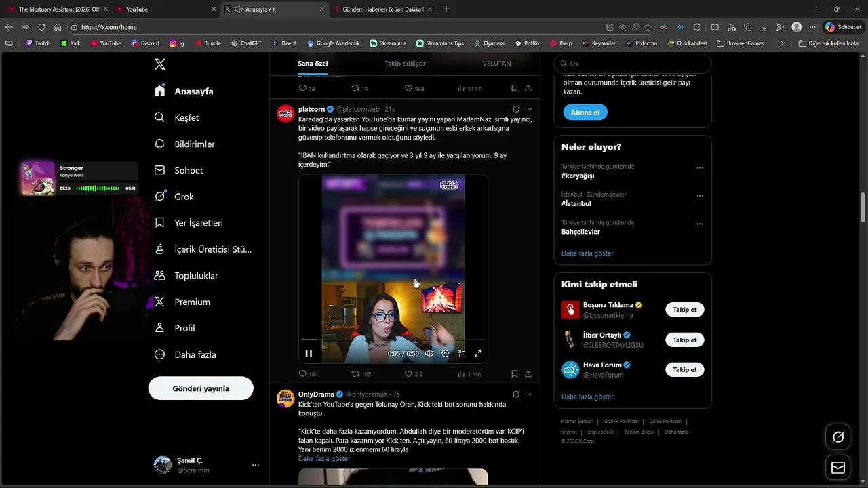Repost platcorn post with 105 reposts
Screen dimensions: 868x488
coord(361,374)
